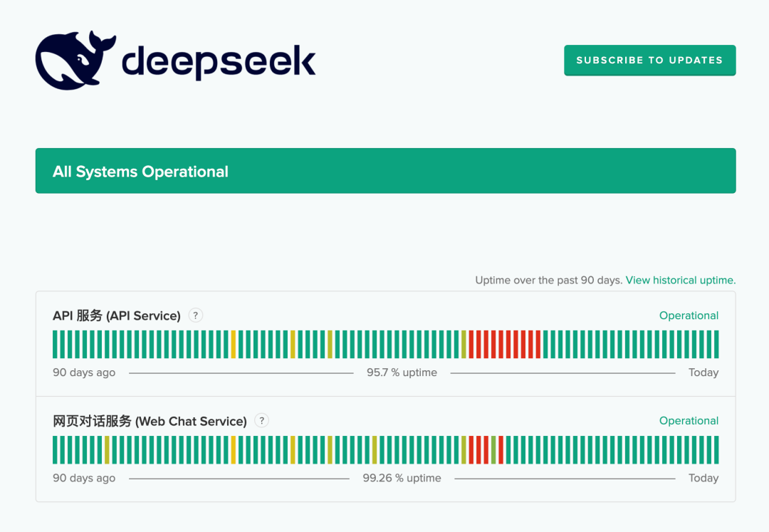Click 'Today' label under API Service
This screenshot has width=769, height=532.
[x=703, y=372]
